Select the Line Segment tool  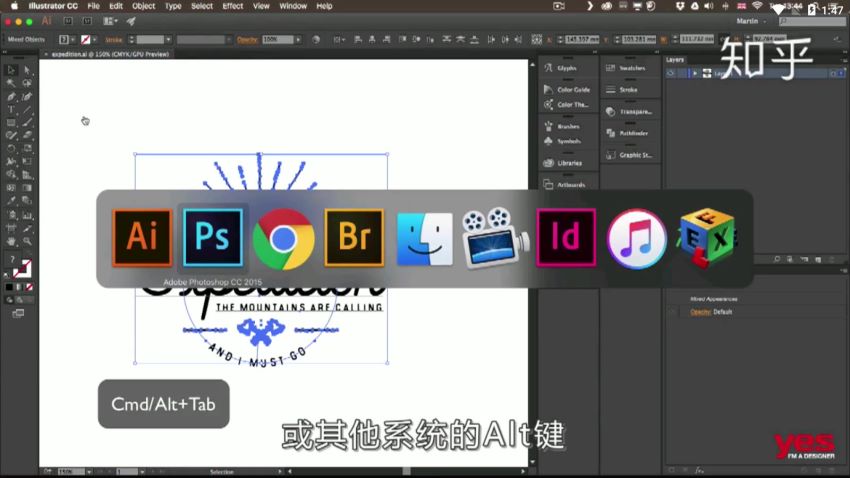click(27, 109)
